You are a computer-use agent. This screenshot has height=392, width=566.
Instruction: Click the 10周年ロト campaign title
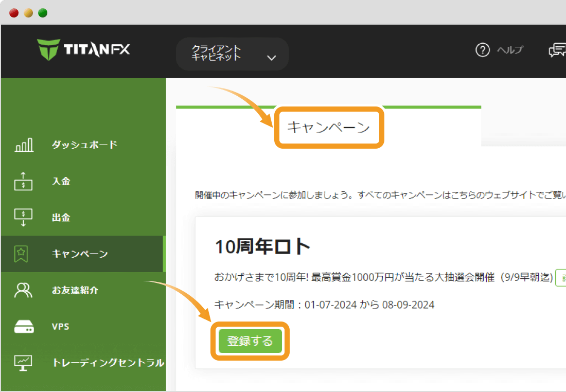coord(262,247)
